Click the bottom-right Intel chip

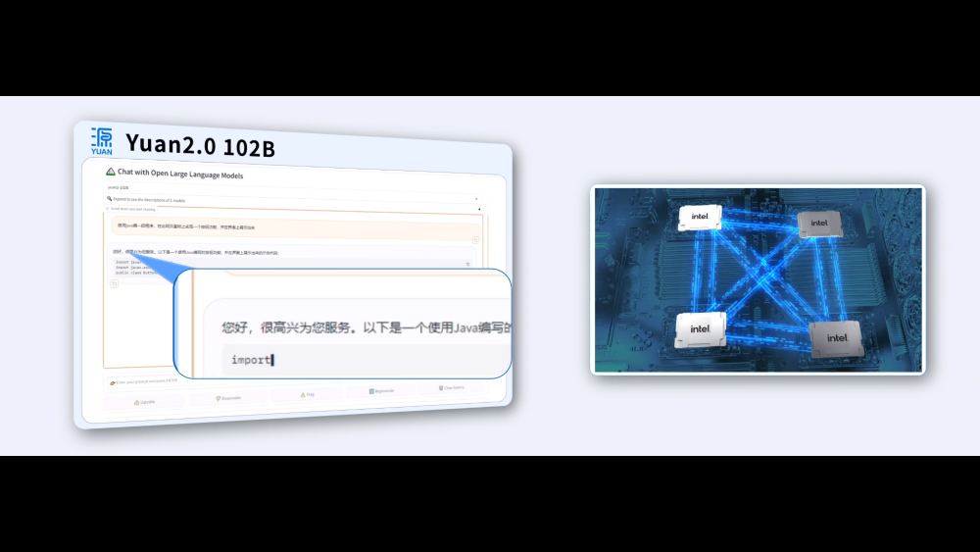pyautogui.click(x=836, y=338)
